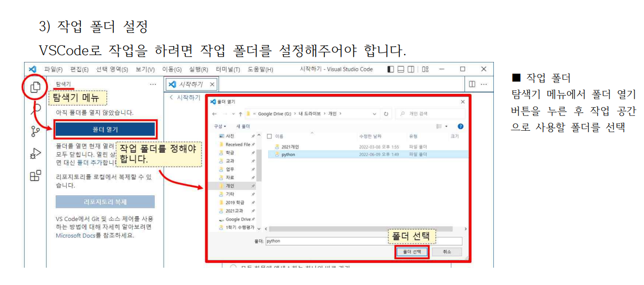The height and width of the screenshot is (285, 644).
Task: Go back via < 시작하기 link
Action: (x=185, y=98)
